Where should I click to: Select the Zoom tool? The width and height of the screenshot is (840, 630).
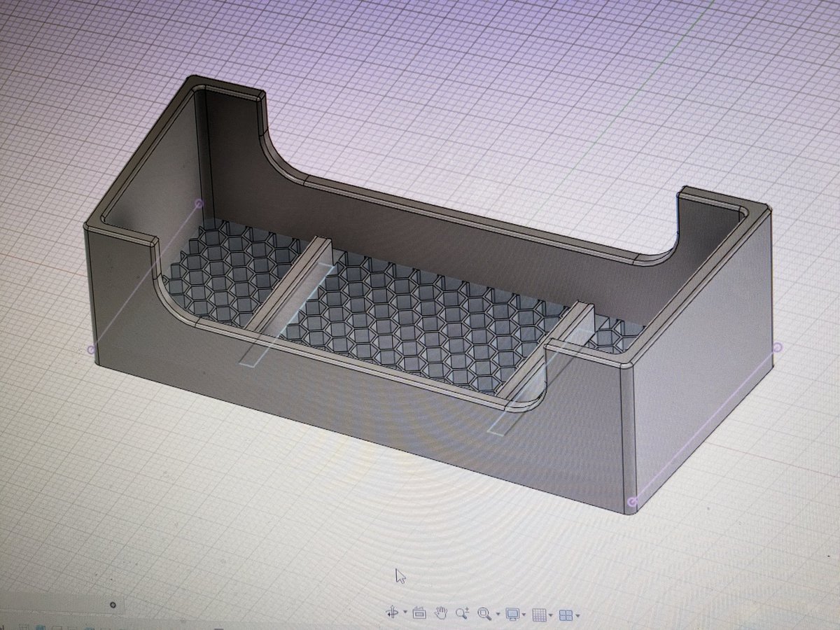[x=463, y=614]
